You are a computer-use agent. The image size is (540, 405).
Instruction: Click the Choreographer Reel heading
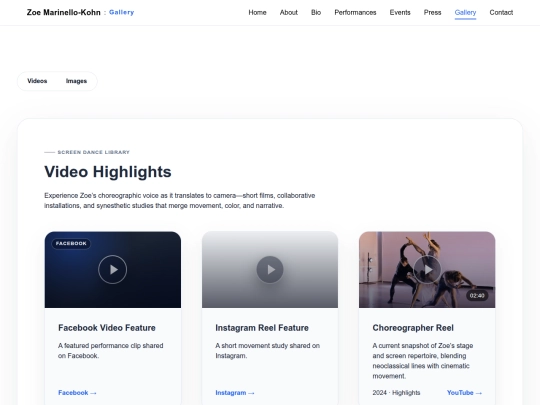tap(413, 328)
